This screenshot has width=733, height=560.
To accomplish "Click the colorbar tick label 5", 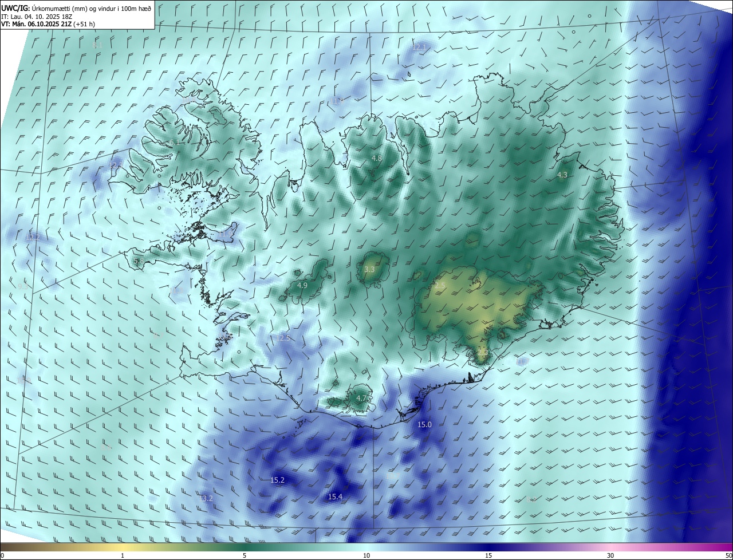I will pos(245,555).
